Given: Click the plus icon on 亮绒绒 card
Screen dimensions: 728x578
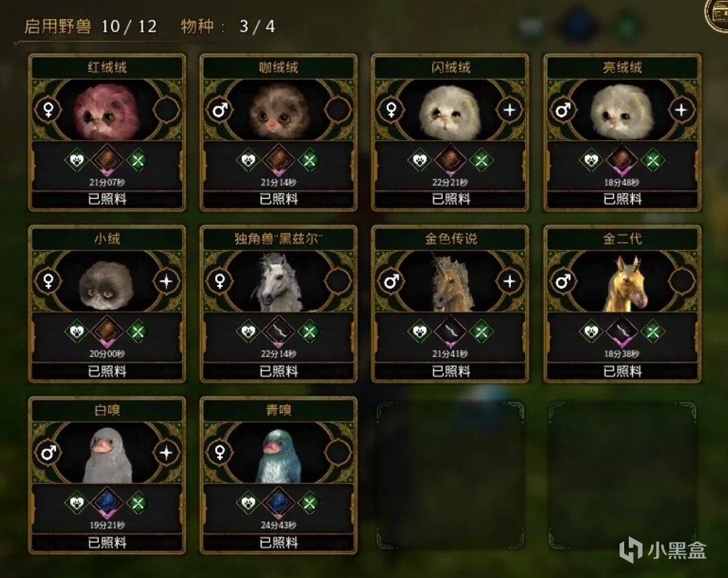Looking at the screenshot, I should (681, 110).
